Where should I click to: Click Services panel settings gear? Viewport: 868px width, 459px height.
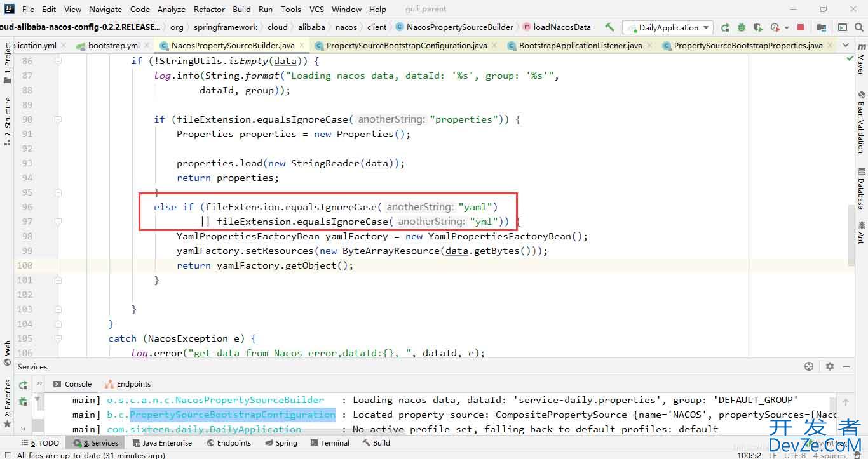[829, 366]
